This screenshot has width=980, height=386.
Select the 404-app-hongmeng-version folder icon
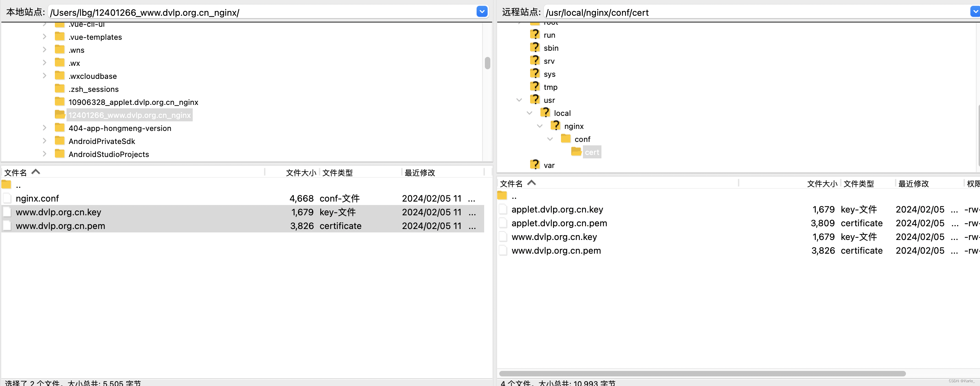pos(60,128)
